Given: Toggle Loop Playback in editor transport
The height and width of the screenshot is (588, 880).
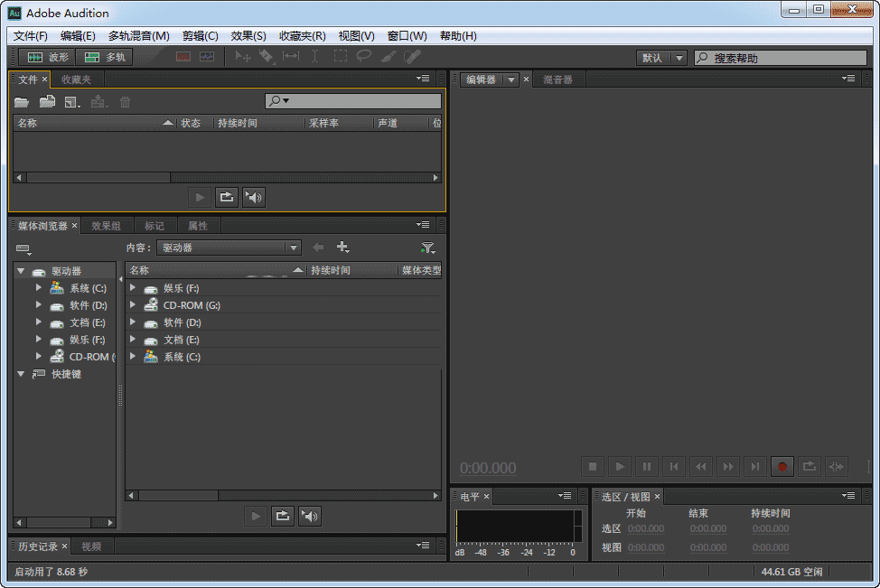Looking at the screenshot, I should (x=810, y=466).
